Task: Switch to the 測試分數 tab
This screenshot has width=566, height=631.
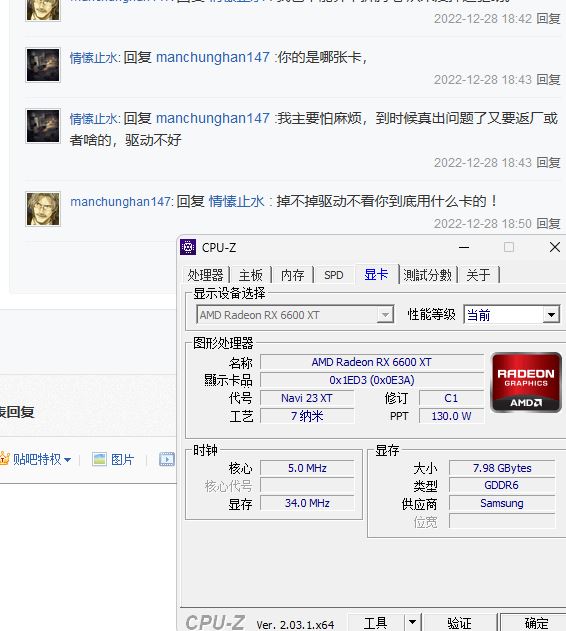Action: point(428,275)
